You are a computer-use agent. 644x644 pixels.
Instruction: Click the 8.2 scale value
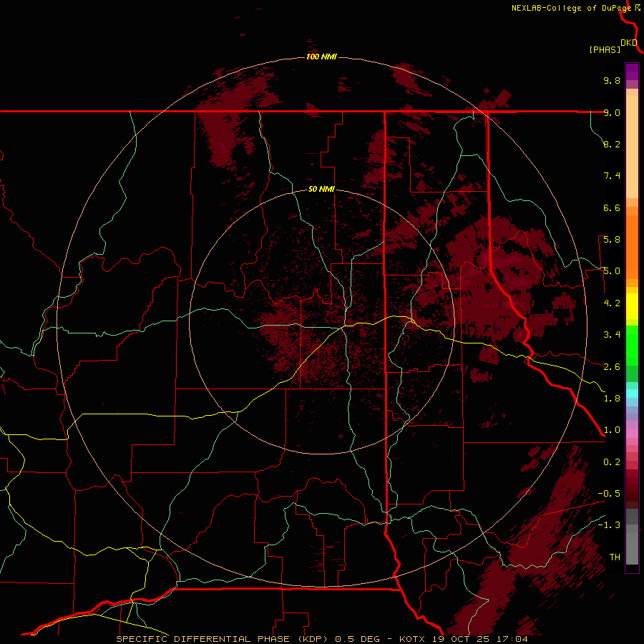pyautogui.click(x=612, y=144)
